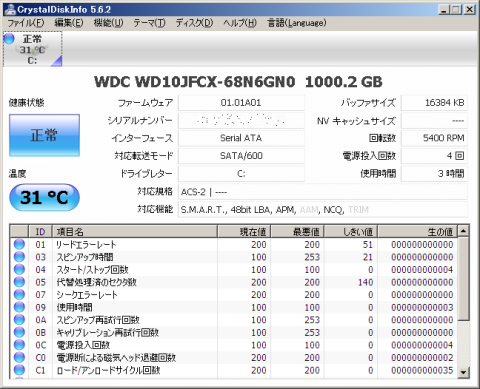Viewport: 480px width, 389px height.
Task: Open the ファイル(F) menu
Action: point(26,23)
